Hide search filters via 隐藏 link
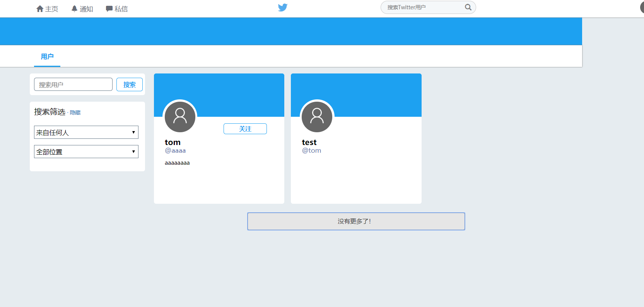This screenshot has width=644, height=307. tap(75, 113)
